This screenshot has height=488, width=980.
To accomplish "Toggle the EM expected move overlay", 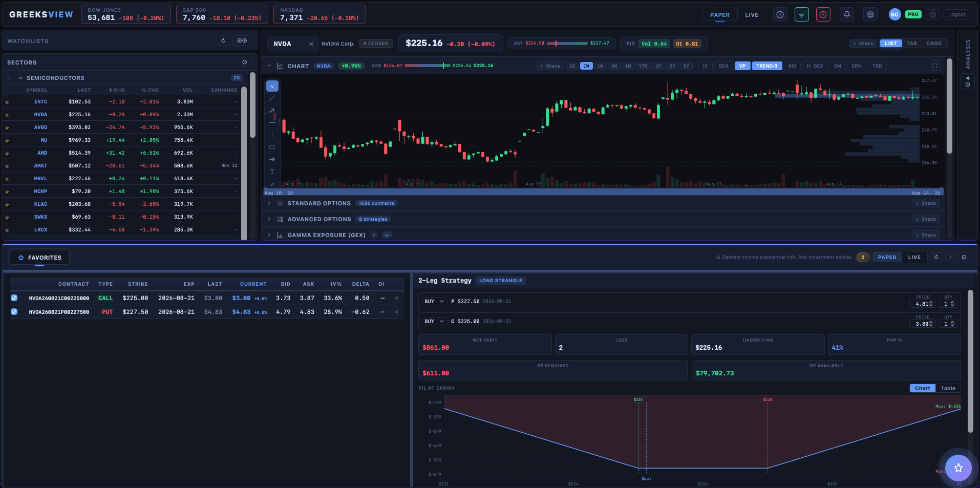I will tap(838, 66).
